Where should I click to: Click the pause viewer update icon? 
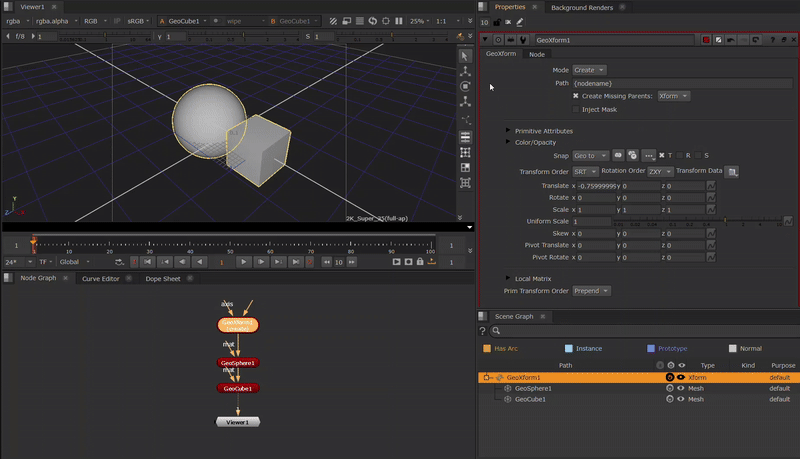(401, 20)
